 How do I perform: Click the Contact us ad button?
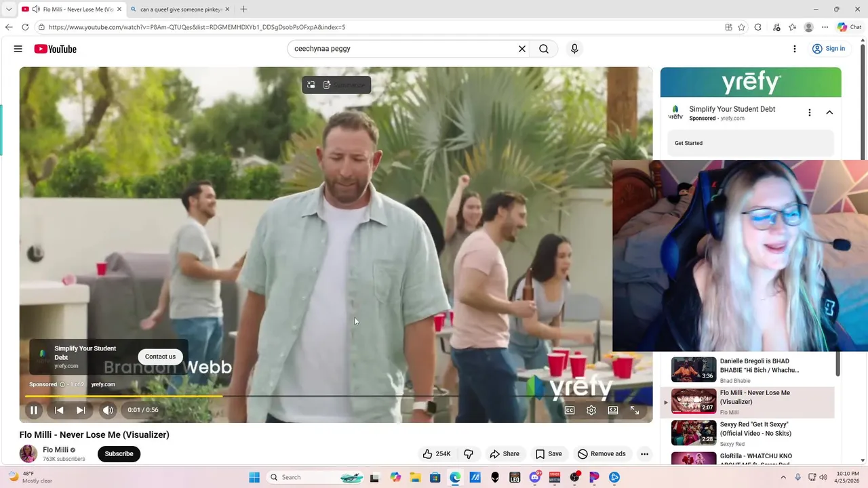(160, 357)
